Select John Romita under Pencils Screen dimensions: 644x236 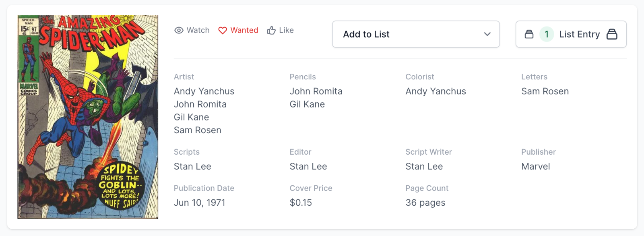pyautogui.click(x=316, y=91)
